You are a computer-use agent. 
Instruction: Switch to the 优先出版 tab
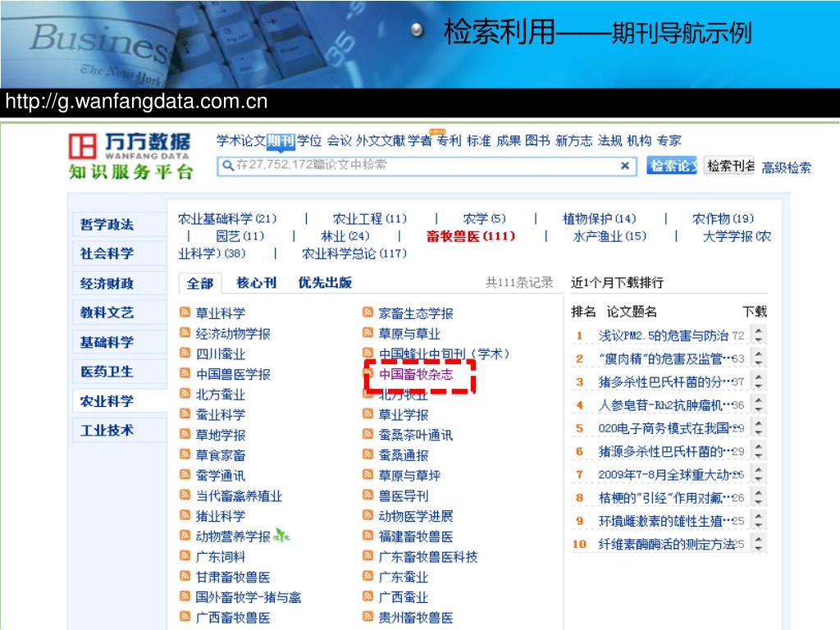coord(325,282)
